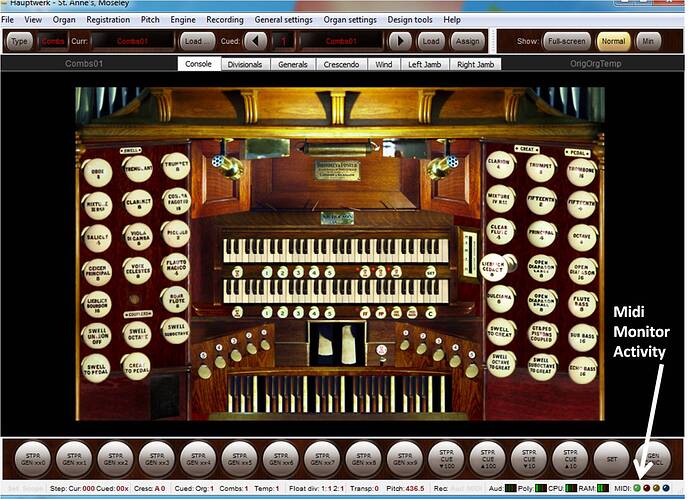Click the red MIDI status LED

click(x=646, y=488)
